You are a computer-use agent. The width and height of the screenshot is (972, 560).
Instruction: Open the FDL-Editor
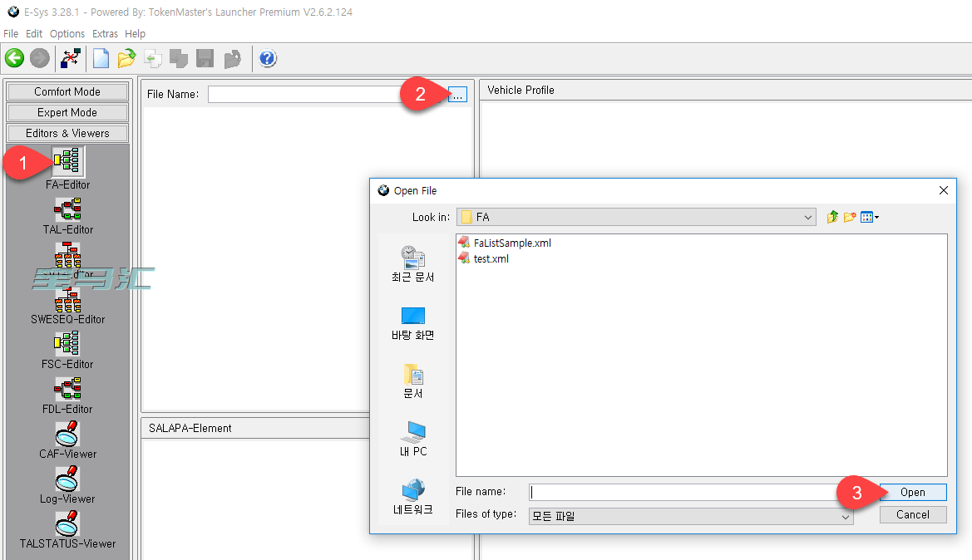(67, 389)
